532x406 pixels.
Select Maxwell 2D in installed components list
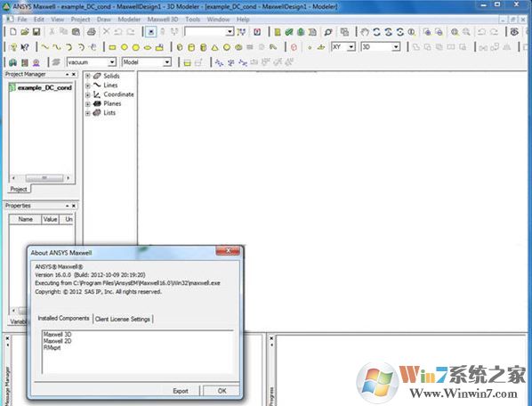point(57,341)
